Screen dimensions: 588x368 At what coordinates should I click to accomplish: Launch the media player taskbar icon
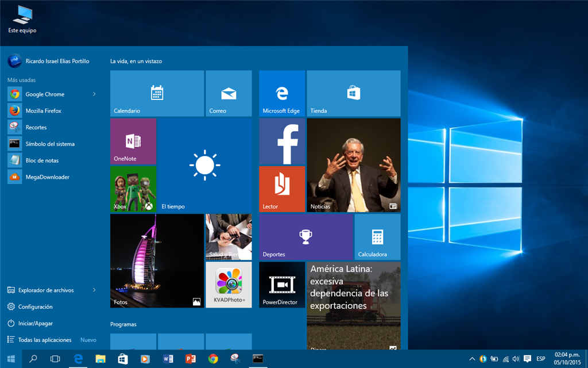pos(145,359)
